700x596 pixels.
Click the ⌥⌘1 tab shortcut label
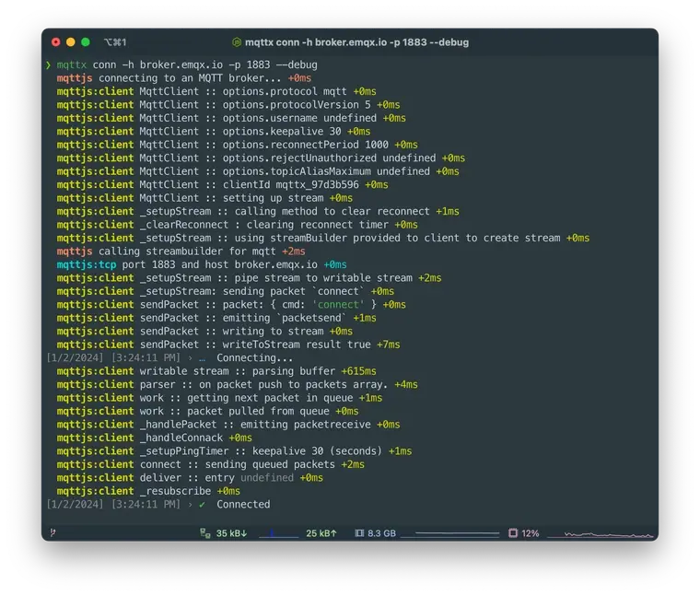click(115, 42)
